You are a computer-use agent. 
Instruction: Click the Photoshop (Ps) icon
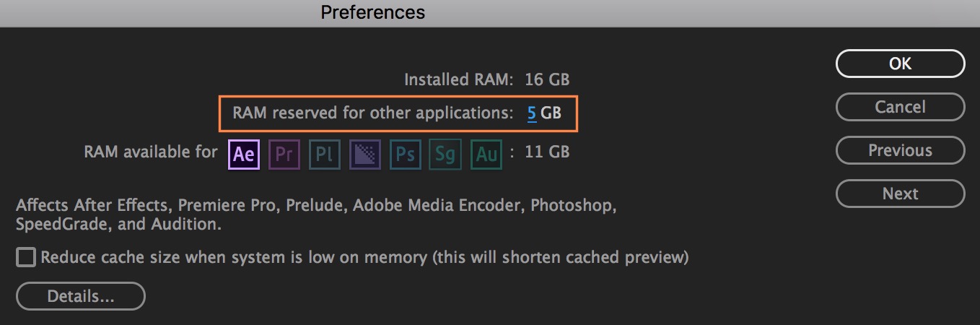pyautogui.click(x=406, y=154)
